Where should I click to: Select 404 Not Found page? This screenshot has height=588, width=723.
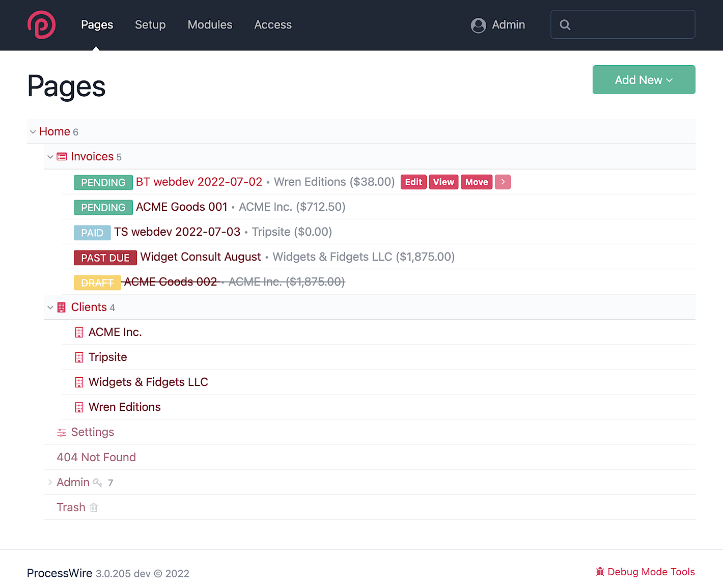(x=96, y=457)
